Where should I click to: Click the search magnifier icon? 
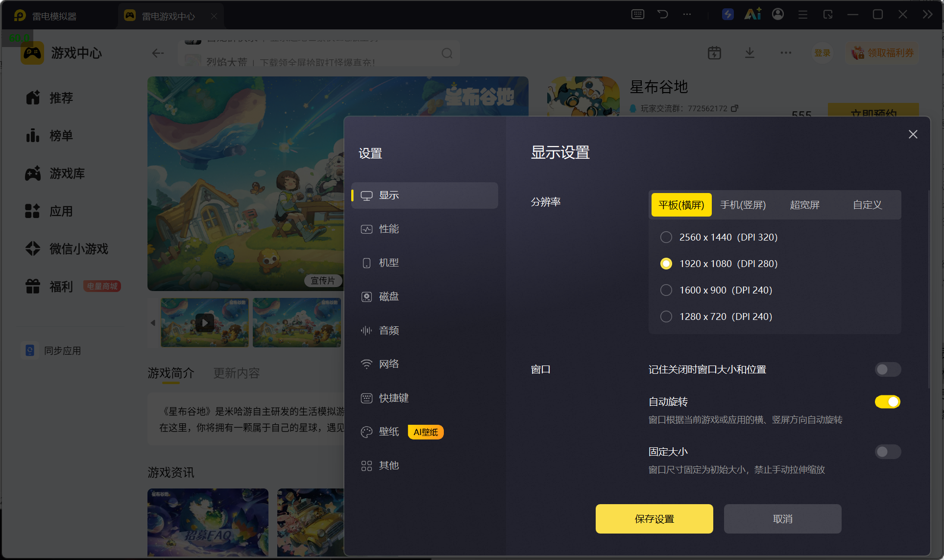(x=447, y=53)
